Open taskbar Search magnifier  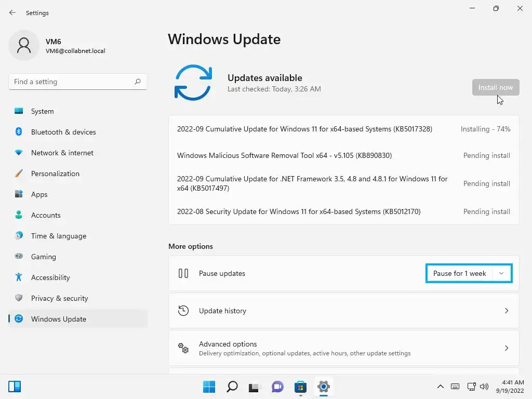[x=232, y=387]
